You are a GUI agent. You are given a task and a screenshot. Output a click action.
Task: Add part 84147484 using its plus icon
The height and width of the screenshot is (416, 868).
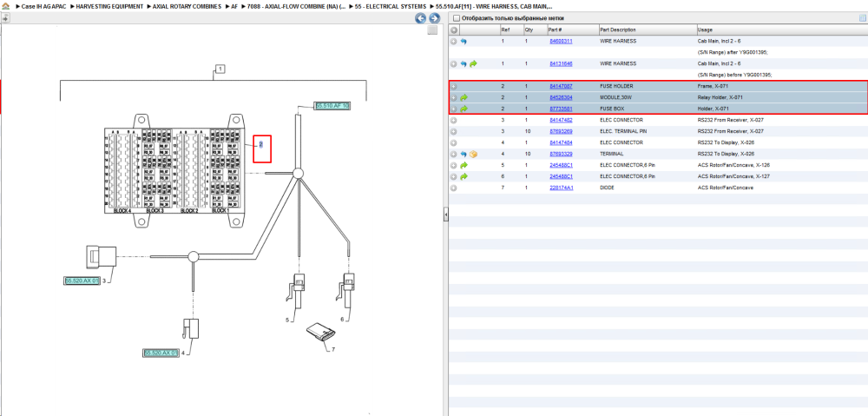point(454,142)
